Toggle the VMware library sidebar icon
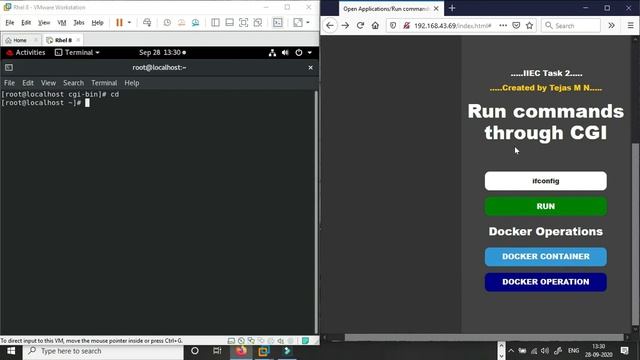640x360 pixels. point(216,22)
